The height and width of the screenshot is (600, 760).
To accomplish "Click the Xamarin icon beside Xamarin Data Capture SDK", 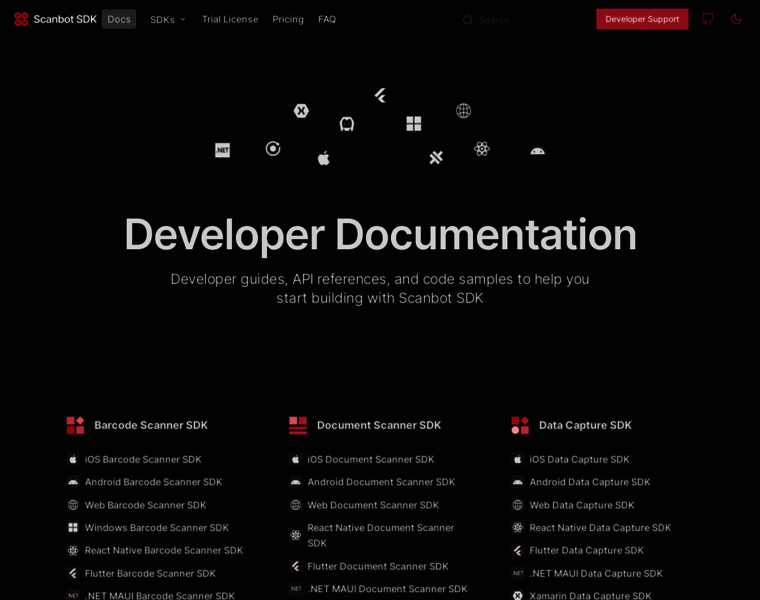I will pos(518,596).
